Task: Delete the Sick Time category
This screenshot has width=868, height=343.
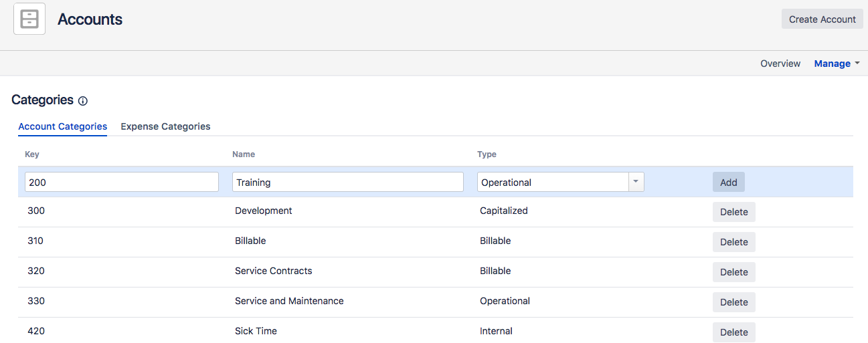Action: pos(733,332)
